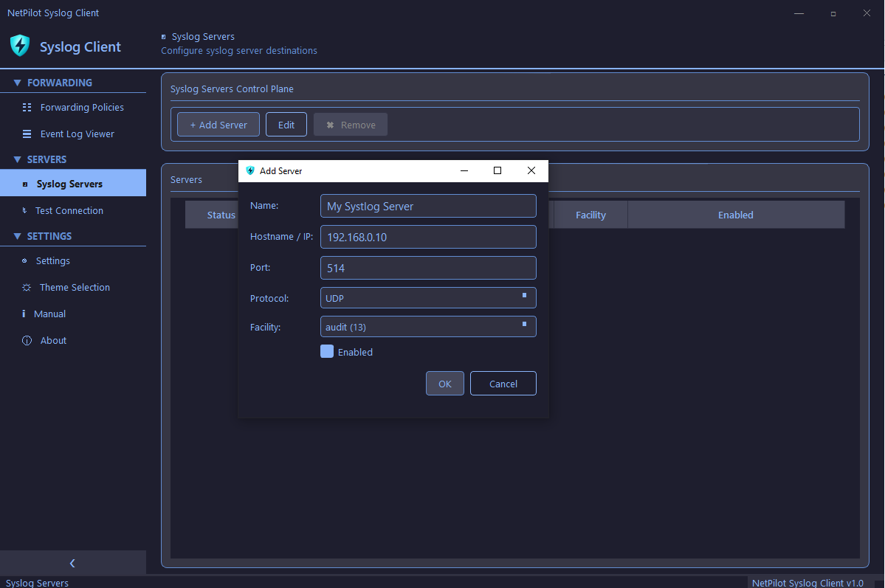The height and width of the screenshot is (588, 885).
Task: Click the Hostname / IP input field
Action: tap(428, 237)
